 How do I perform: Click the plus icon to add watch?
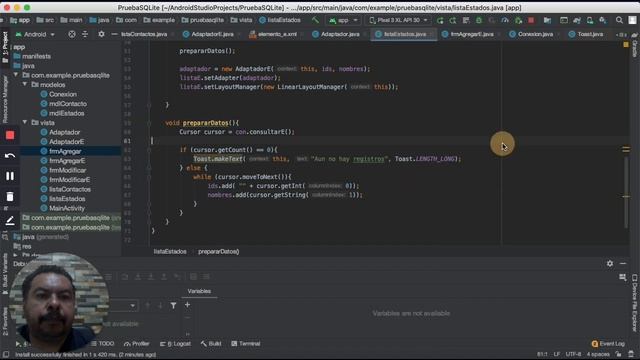187,304
